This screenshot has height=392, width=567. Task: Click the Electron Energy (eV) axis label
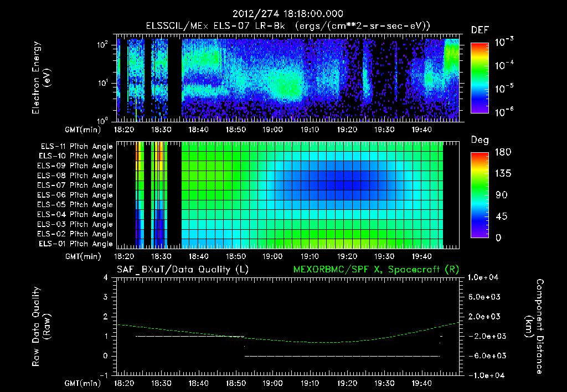coord(41,78)
